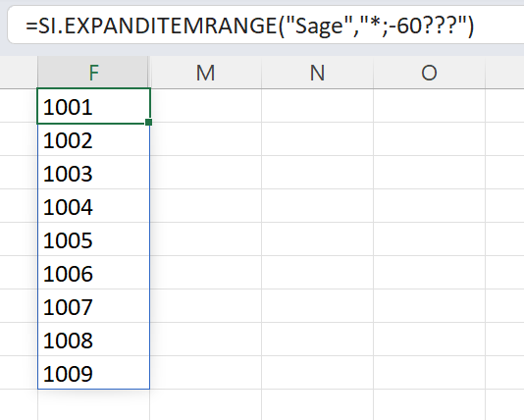Select cell containing 1008
This screenshot has height=420, width=524.
pos(94,340)
